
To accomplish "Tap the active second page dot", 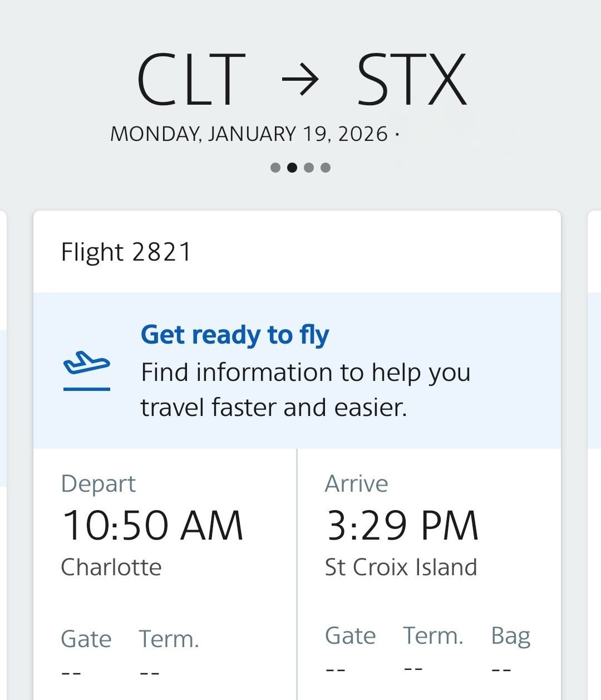I will (292, 168).
